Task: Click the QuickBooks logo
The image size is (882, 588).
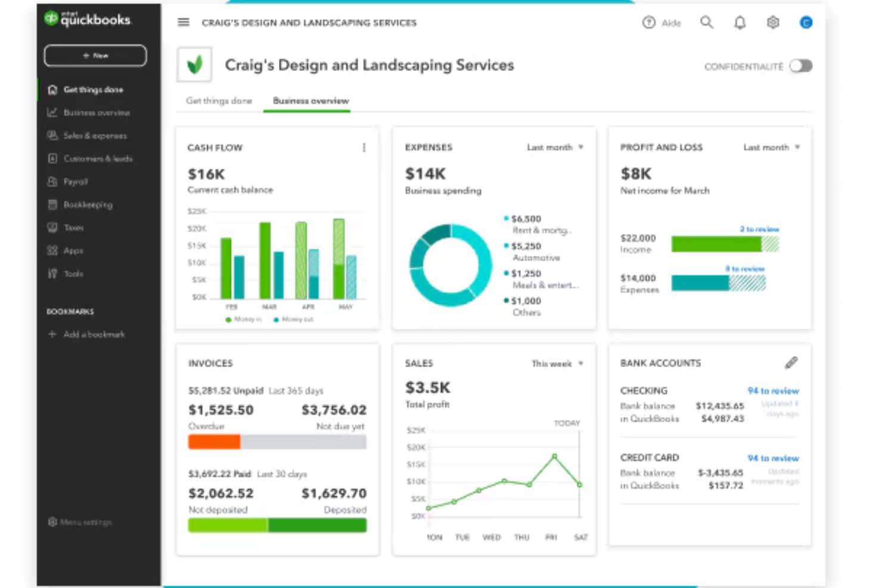Action: [87, 19]
